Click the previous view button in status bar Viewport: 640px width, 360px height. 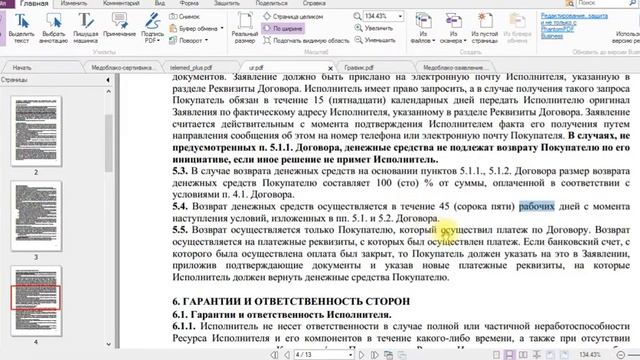[389, 355]
